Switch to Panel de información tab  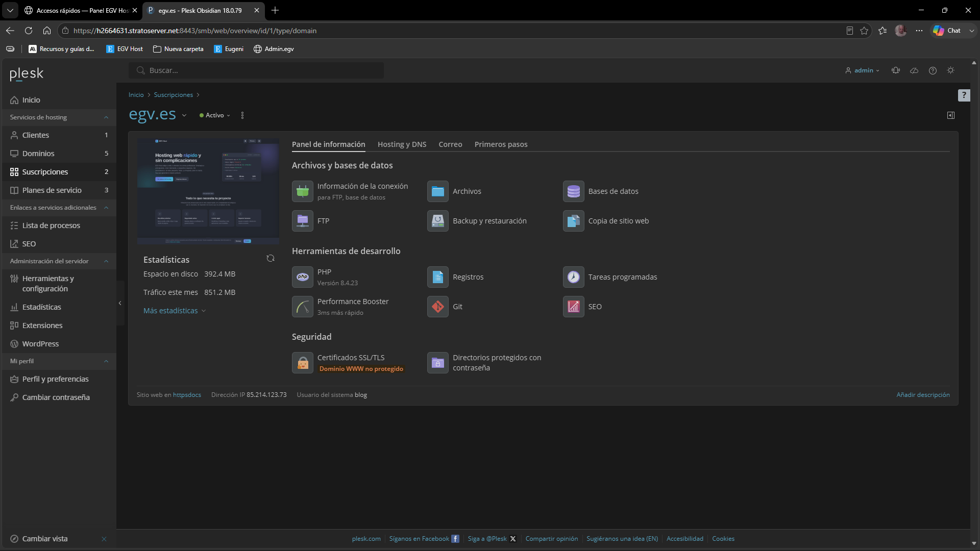(329, 144)
